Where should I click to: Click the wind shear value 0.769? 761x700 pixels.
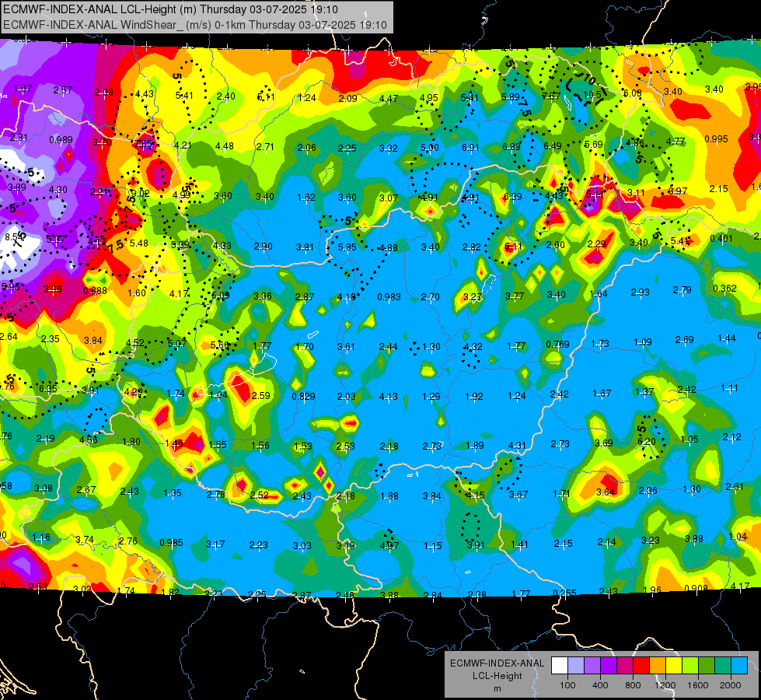557,345
